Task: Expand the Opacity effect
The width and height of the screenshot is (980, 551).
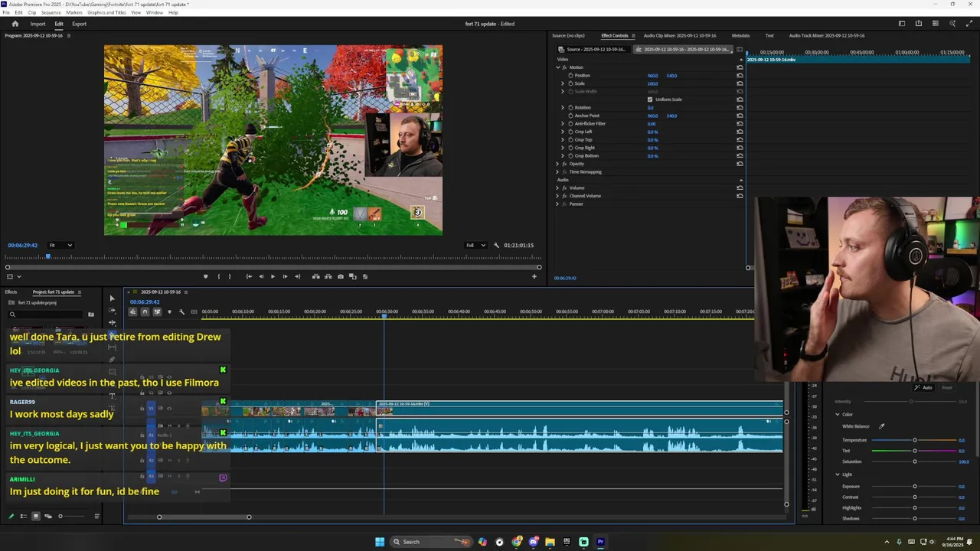Action: click(x=557, y=164)
